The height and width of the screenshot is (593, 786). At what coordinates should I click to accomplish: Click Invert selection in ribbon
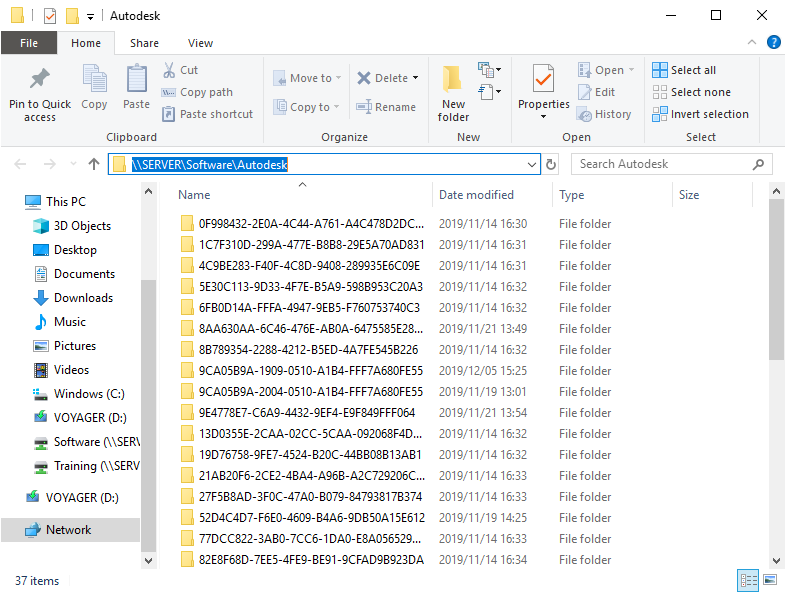click(x=700, y=114)
